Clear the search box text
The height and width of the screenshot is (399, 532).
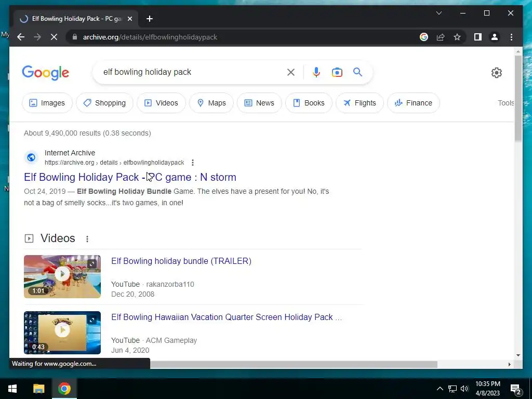point(291,72)
